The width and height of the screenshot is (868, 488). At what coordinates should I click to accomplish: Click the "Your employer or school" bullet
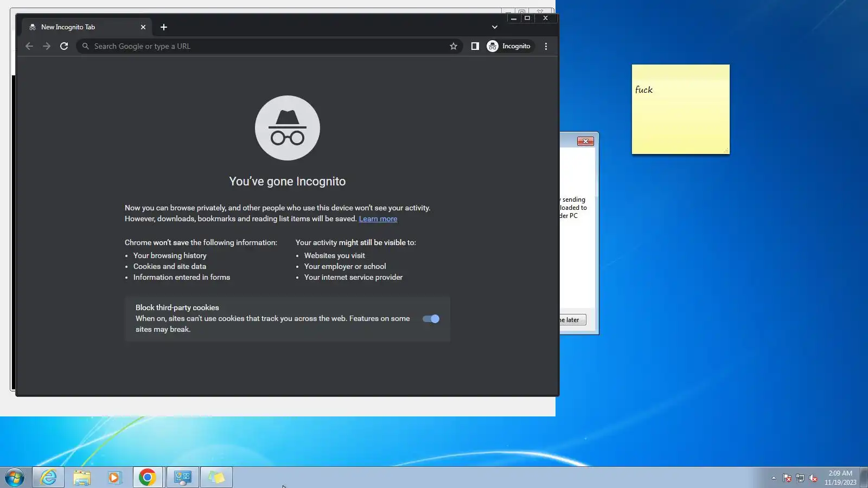pos(345,266)
